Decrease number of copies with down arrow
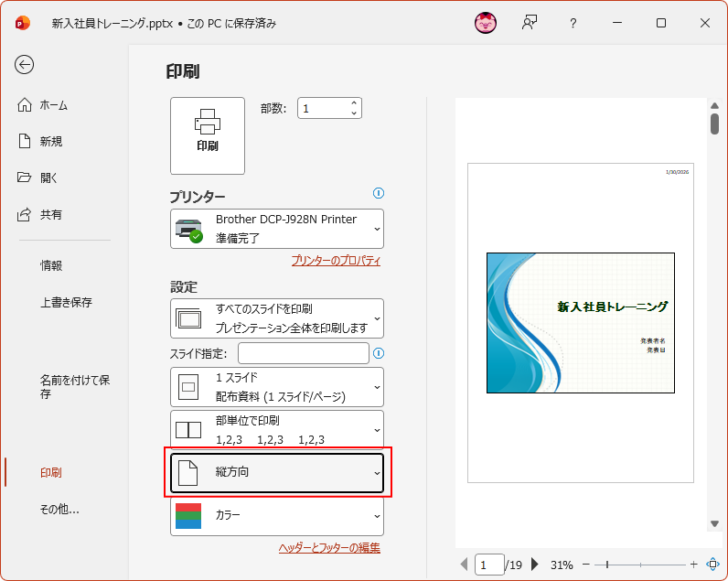This screenshot has height=581, width=728. 354,113
